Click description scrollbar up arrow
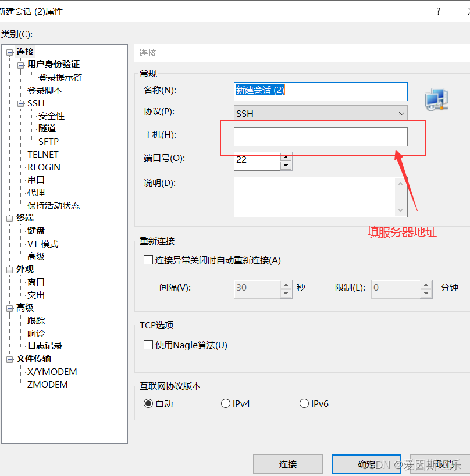 tap(400, 184)
